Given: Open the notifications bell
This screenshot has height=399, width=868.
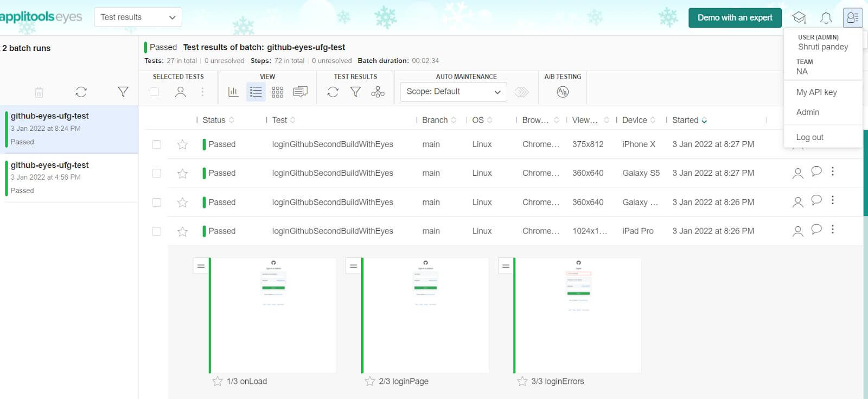Looking at the screenshot, I should (826, 18).
